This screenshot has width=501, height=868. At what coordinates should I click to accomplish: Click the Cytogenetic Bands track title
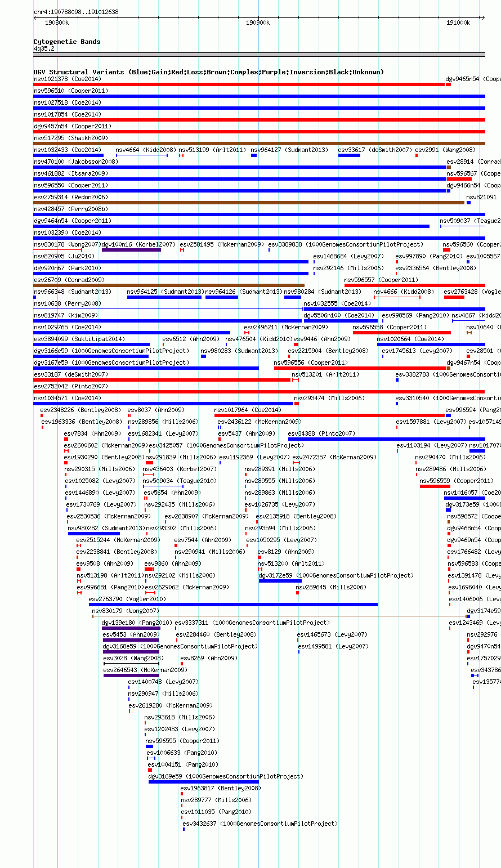[67, 42]
